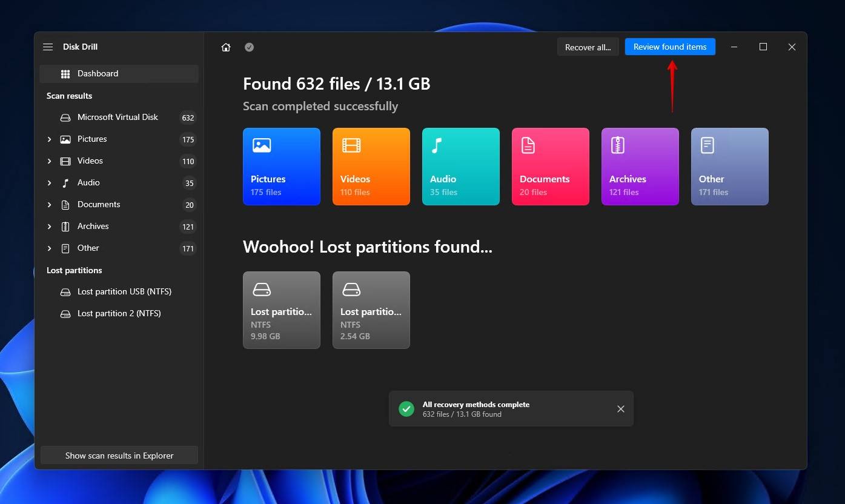Click the Audio note icon in sidebar

(65, 183)
